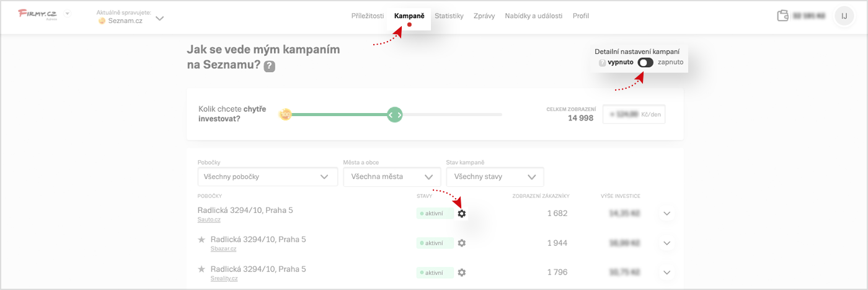Click help question mark beside heading
The width and height of the screenshot is (868, 290).
tap(270, 66)
